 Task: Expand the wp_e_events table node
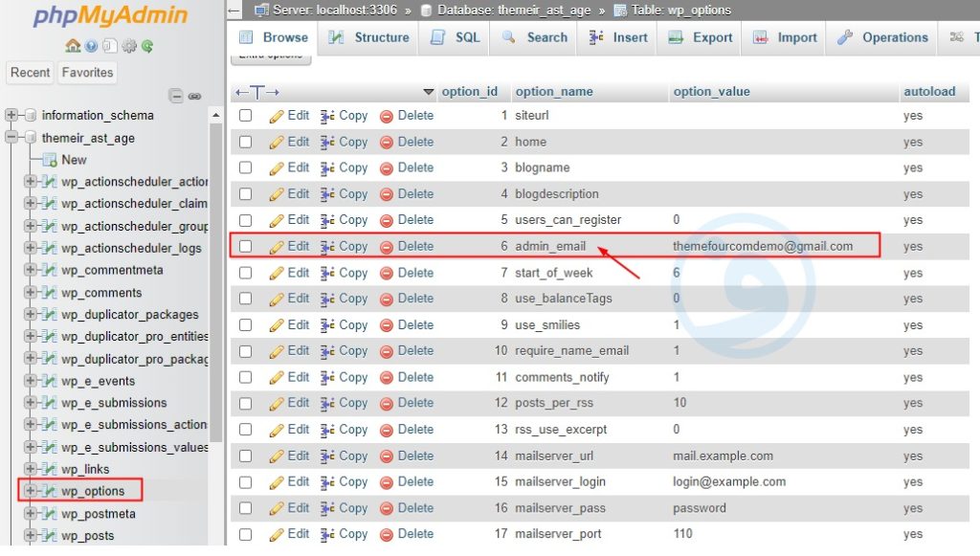pyautogui.click(x=30, y=381)
